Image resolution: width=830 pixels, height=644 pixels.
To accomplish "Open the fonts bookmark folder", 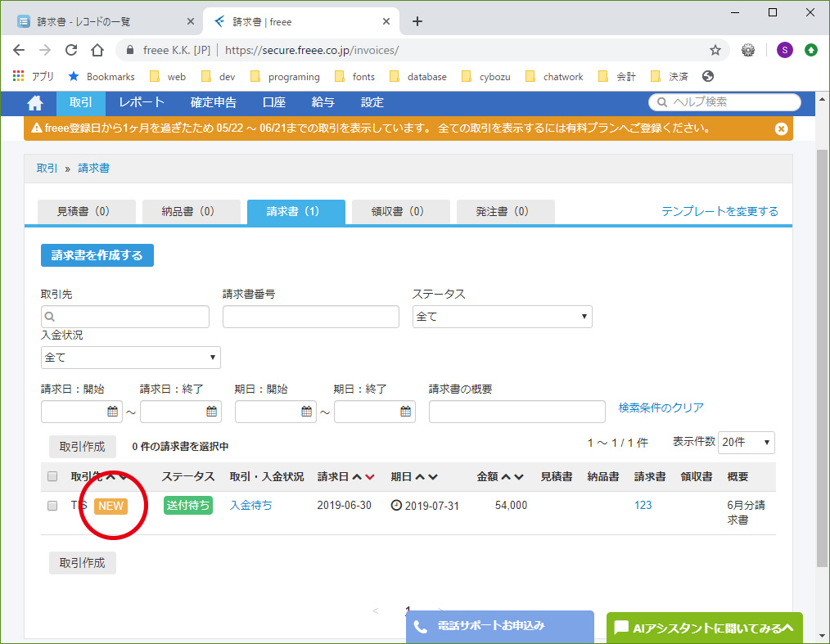I will click(x=354, y=77).
